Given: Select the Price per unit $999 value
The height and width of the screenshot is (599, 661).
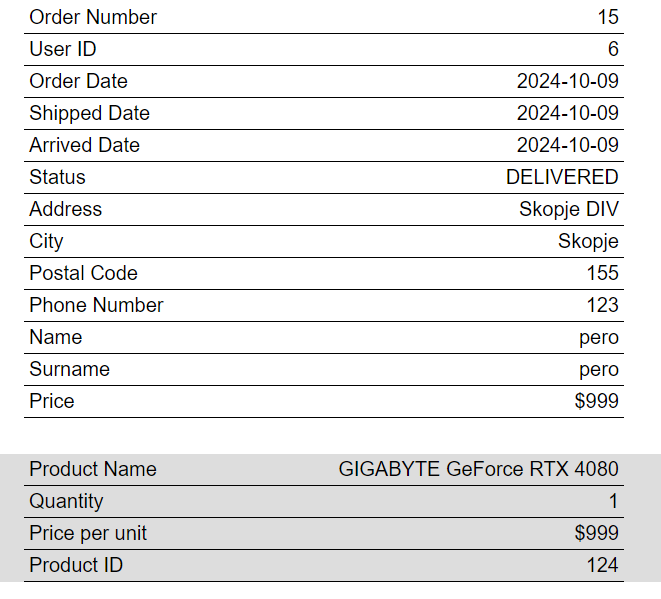Looking at the screenshot, I should coord(596,533).
